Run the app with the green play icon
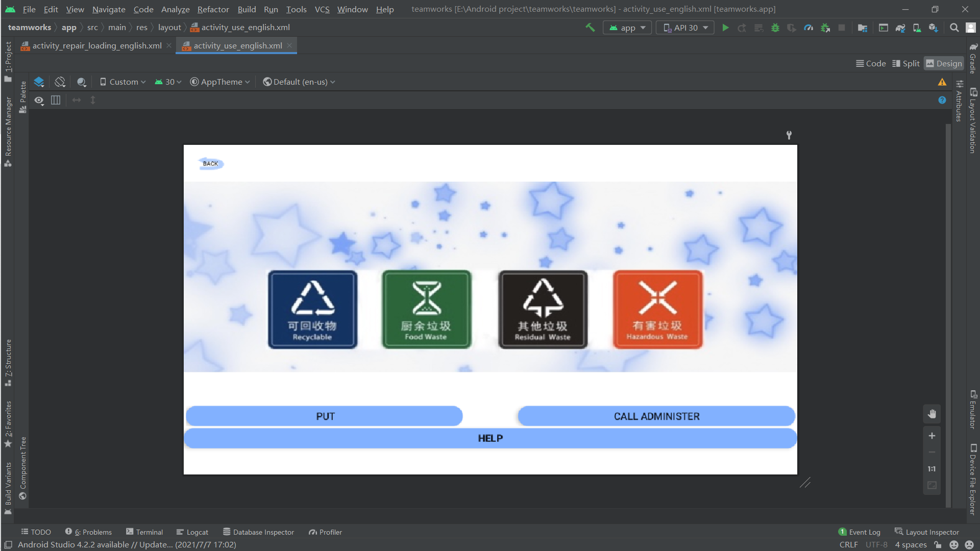Viewport: 980px width, 551px height. [x=725, y=28]
